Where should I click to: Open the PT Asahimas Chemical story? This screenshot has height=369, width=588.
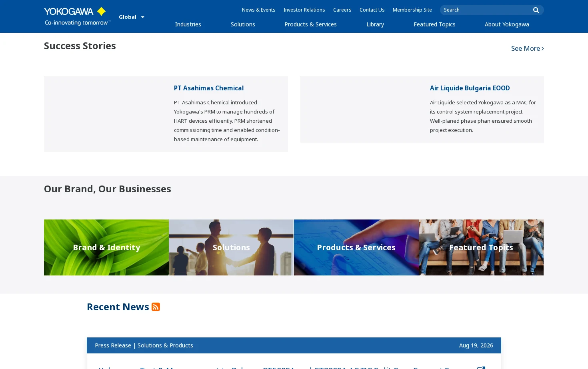click(209, 88)
